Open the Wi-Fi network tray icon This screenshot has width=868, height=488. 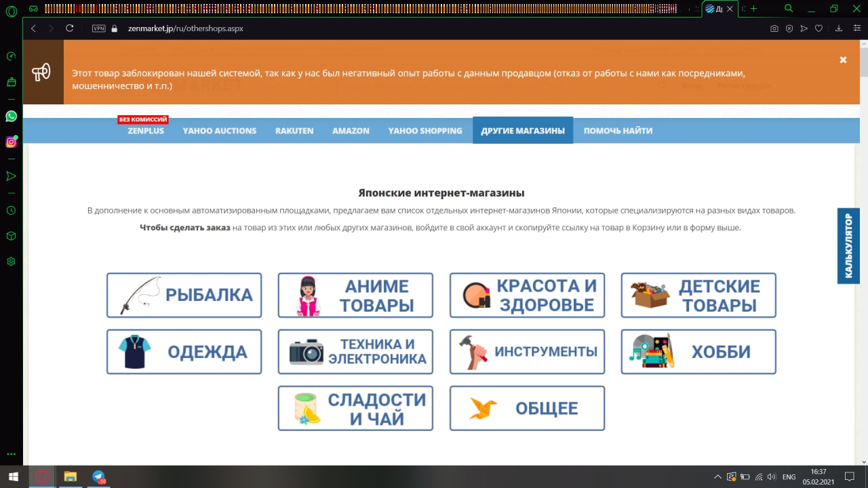pos(759,477)
